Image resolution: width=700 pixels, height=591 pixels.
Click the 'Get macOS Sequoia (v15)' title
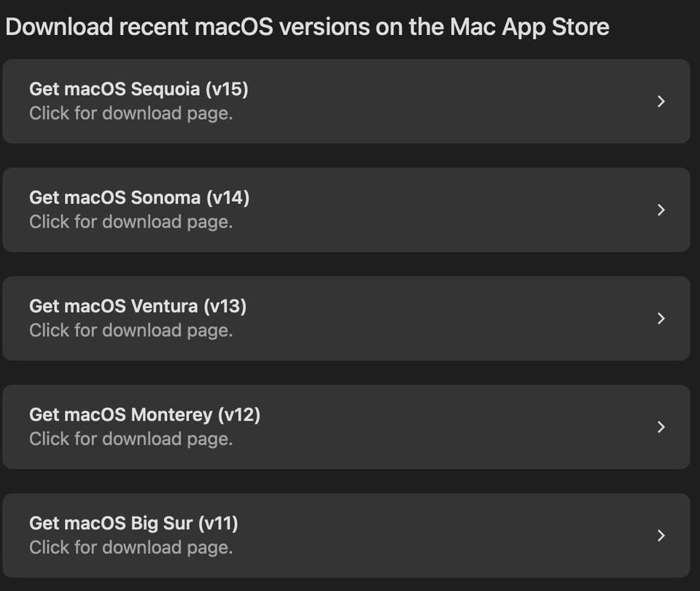coord(139,89)
